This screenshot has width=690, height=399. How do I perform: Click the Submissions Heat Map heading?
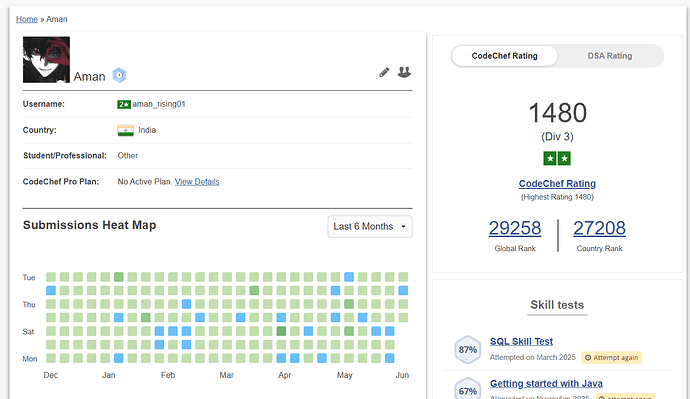tap(89, 225)
